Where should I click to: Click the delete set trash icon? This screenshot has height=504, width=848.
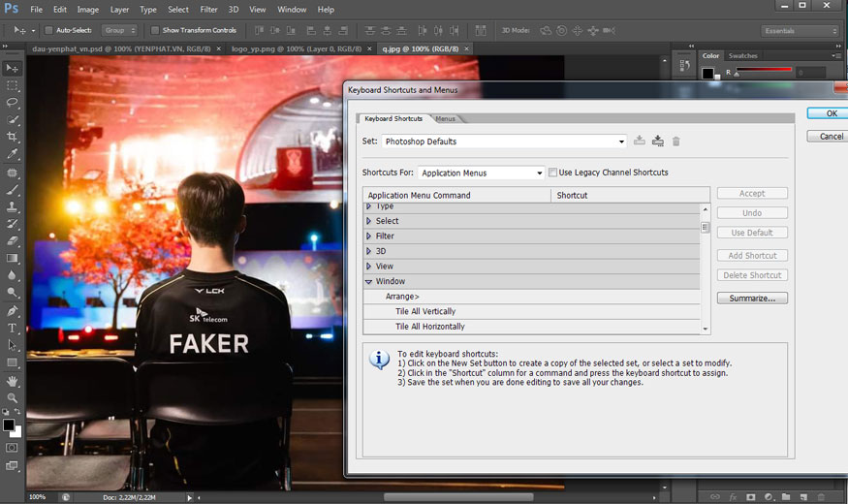[x=676, y=142]
